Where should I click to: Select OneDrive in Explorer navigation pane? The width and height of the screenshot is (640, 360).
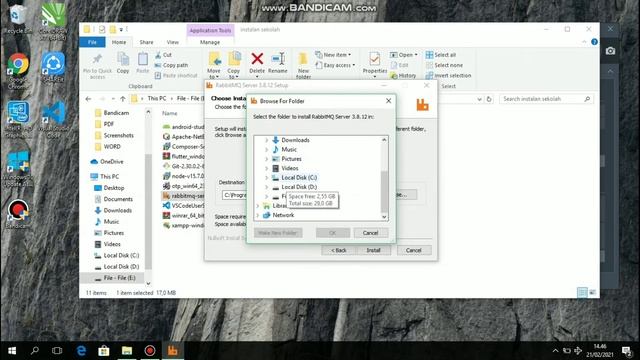111,162
